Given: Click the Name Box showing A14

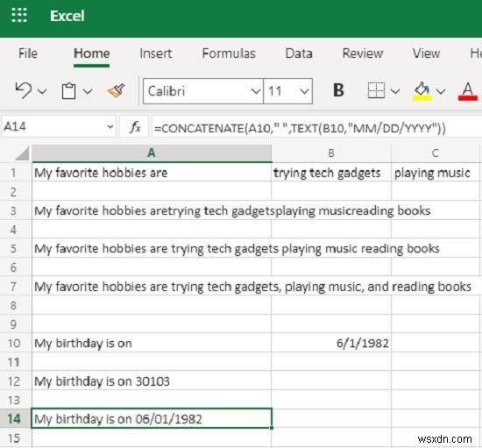Looking at the screenshot, I should [x=59, y=126].
